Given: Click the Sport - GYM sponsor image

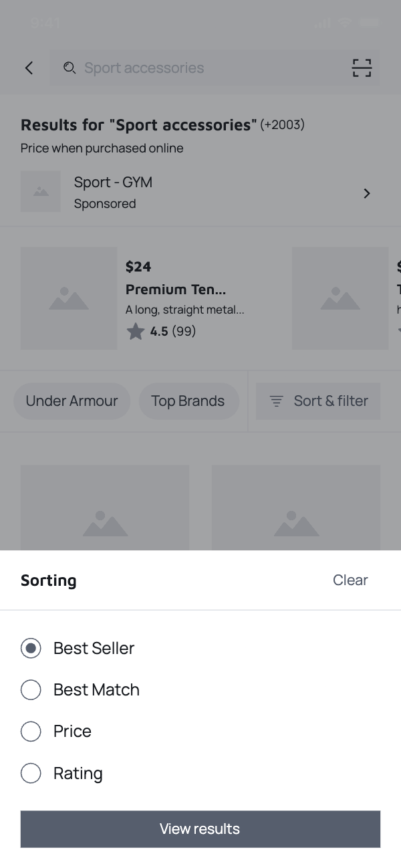Looking at the screenshot, I should [41, 192].
